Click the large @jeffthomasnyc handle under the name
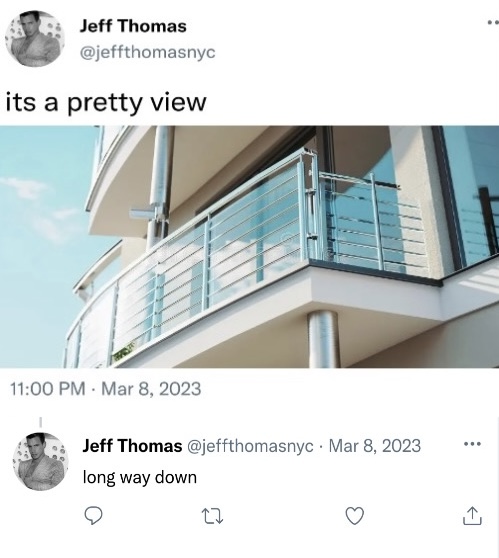This screenshot has height=558, width=499. 148,52
